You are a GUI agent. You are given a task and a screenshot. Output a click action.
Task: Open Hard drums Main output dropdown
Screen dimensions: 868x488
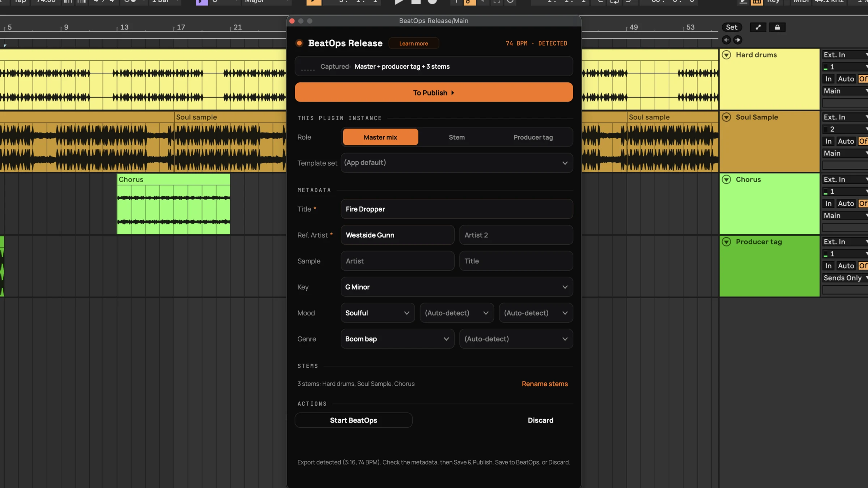845,91
